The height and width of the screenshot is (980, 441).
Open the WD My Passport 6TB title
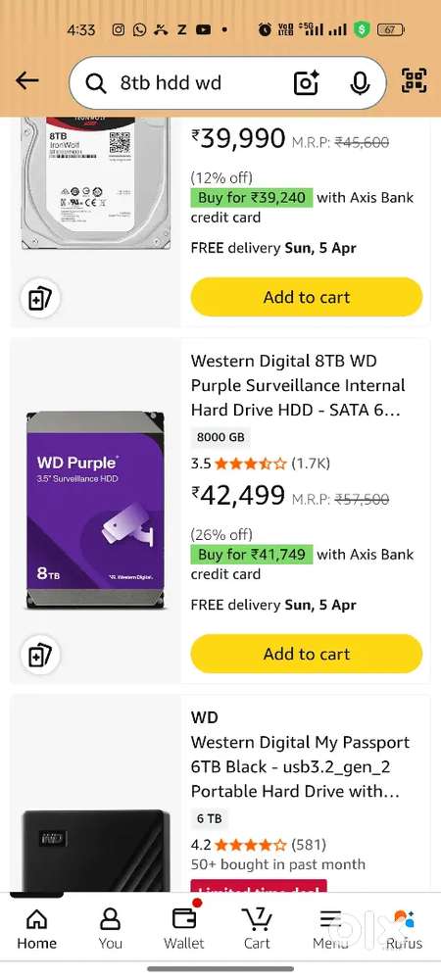click(x=301, y=767)
